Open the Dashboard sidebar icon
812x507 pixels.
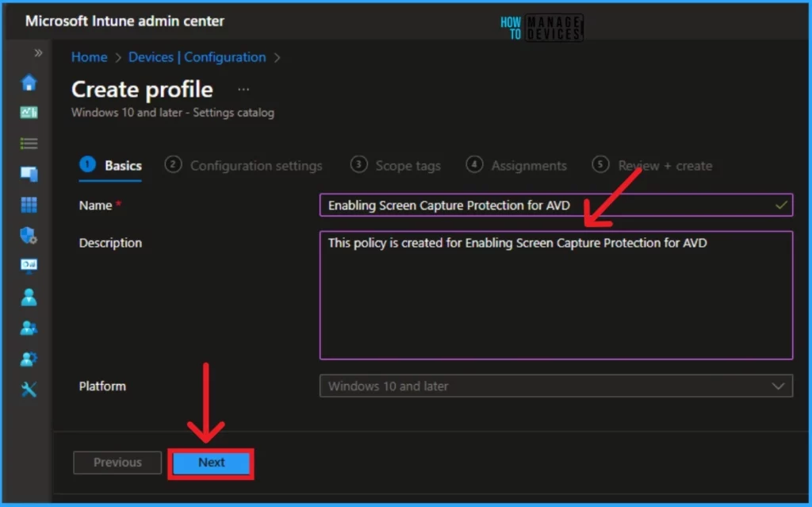(29, 113)
